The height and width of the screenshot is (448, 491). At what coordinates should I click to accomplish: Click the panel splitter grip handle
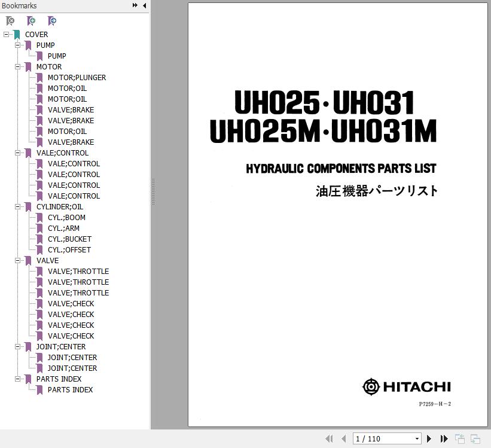(153, 192)
